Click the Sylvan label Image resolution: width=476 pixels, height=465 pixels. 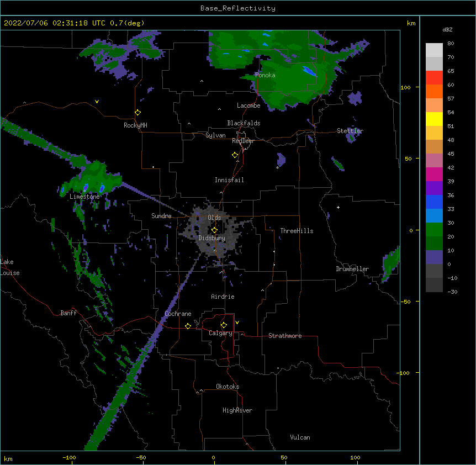tap(215, 135)
